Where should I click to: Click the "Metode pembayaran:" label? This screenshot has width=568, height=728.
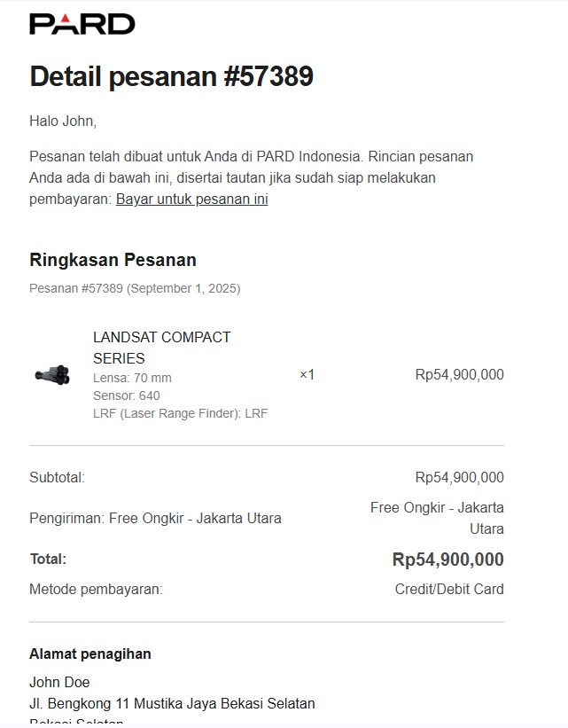pyautogui.click(x=96, y=589)
